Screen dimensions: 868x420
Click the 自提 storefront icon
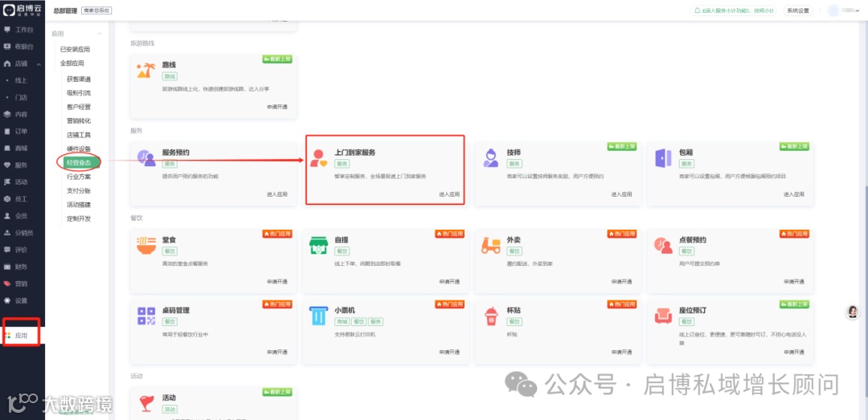pyautogui.click(x=318, y=246)
